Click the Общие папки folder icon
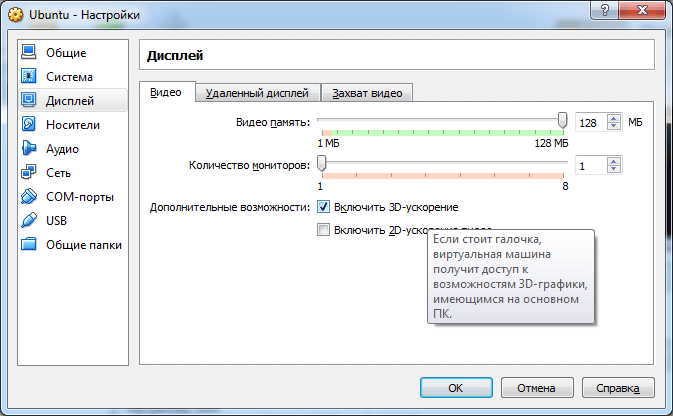This screenshot has width=673, height=416. point(29,244)
